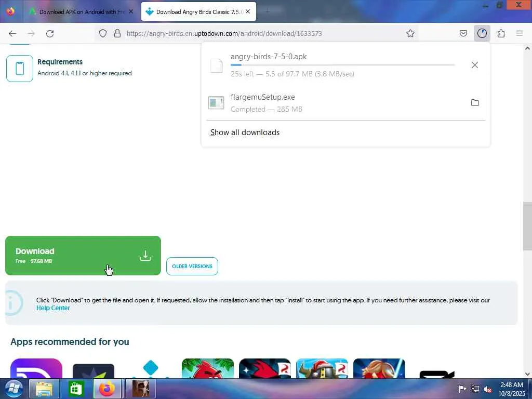Open Firefox application hamburger menu
Image resolution: width=532 pixels, height=399 pixels.
click(520, 33)
